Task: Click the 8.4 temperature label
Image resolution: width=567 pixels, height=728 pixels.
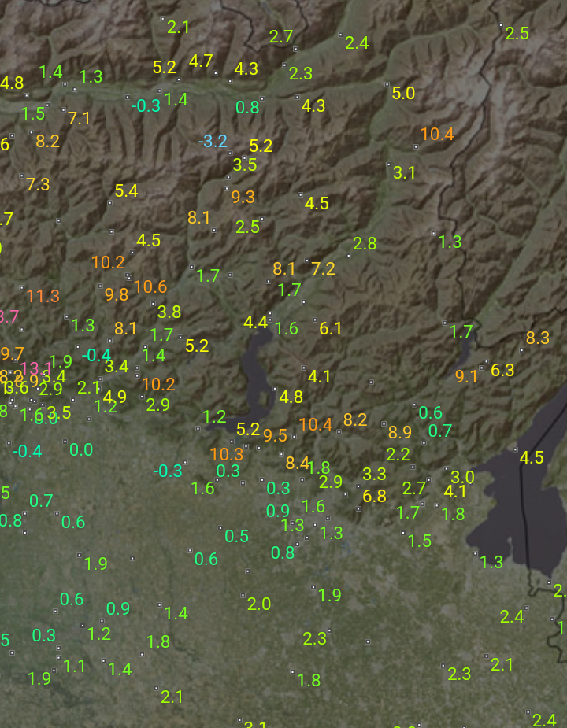Action: point(298,463)
